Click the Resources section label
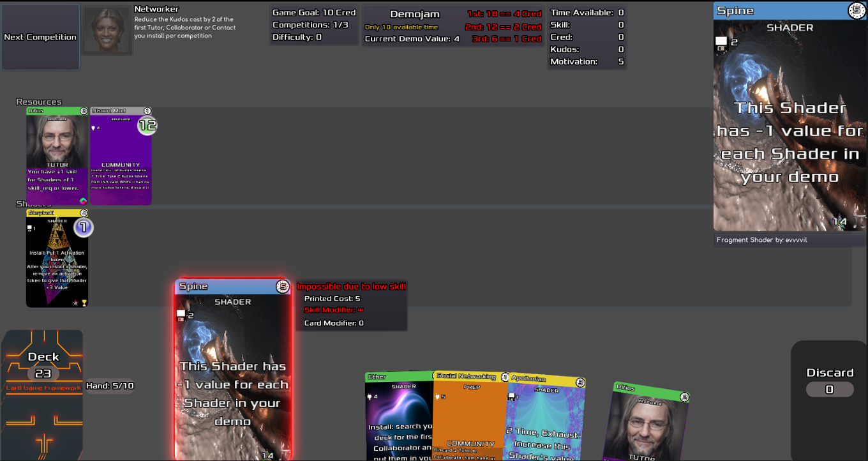Image resolution: width=868 pixels, height=461 pixels. [x=39, y=102]
